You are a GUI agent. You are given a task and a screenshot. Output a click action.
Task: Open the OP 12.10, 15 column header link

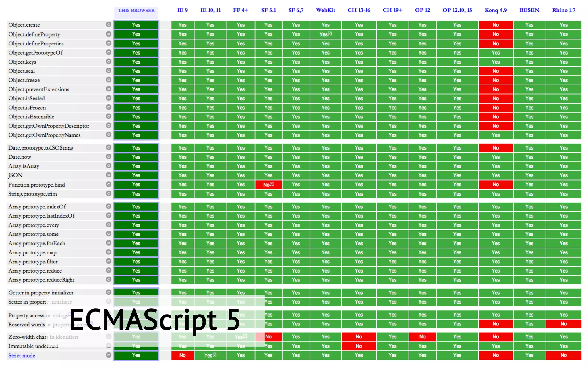point(457,10)
